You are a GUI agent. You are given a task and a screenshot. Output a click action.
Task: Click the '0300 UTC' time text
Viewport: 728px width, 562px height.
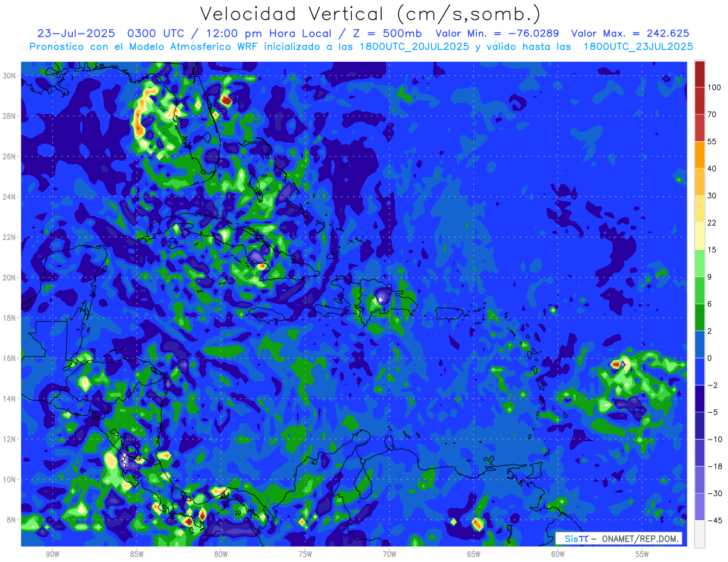pyautogui.click(x=159, y=33)
